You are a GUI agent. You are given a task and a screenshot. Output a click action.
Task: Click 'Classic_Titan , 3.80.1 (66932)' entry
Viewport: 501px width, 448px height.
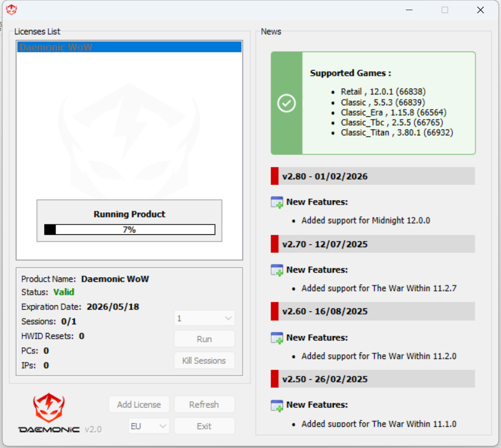(397, 133)
